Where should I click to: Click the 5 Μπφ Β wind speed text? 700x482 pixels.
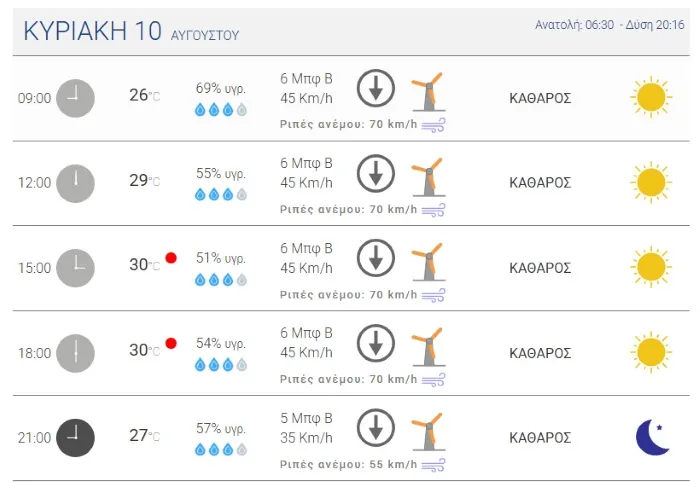306,418
